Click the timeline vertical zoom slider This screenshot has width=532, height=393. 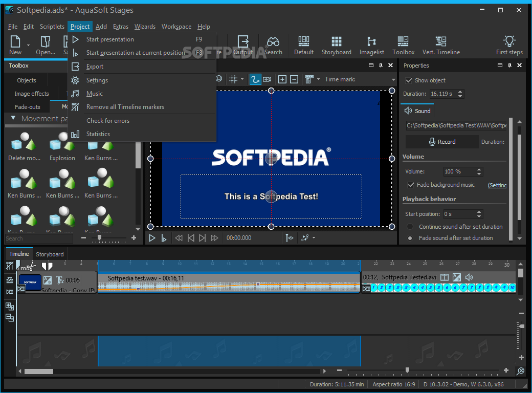point(521,326)
